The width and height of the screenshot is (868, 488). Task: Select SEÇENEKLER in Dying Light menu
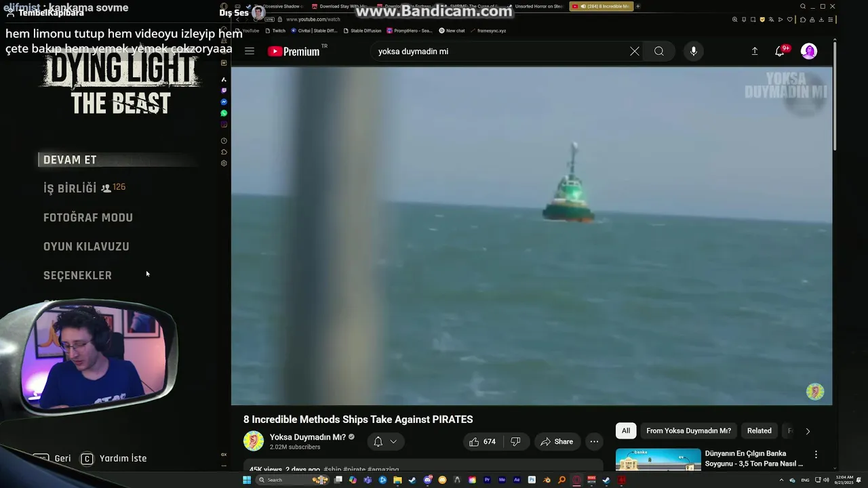(77, 276)
